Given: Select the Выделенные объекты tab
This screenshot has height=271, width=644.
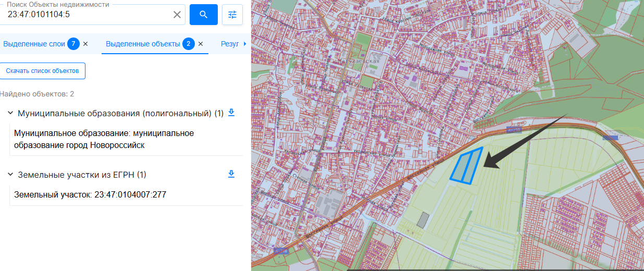Looking at the screenshot, I should pyautogui.click(x=143, y=44).
